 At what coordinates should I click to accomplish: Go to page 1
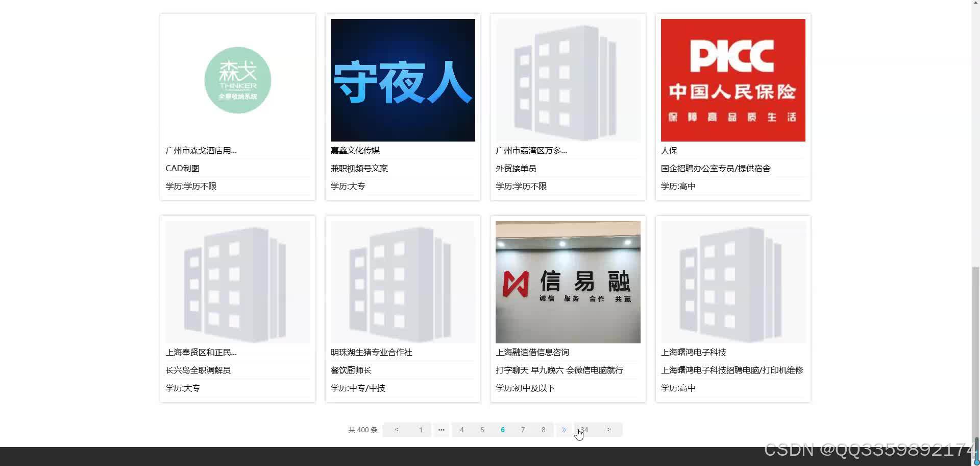pos(421,430)
